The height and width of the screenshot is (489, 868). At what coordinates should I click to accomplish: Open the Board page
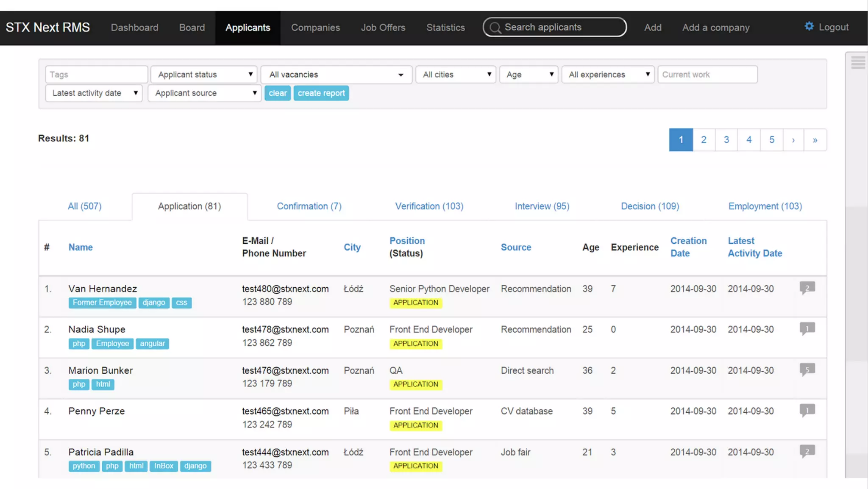[192, 28]
